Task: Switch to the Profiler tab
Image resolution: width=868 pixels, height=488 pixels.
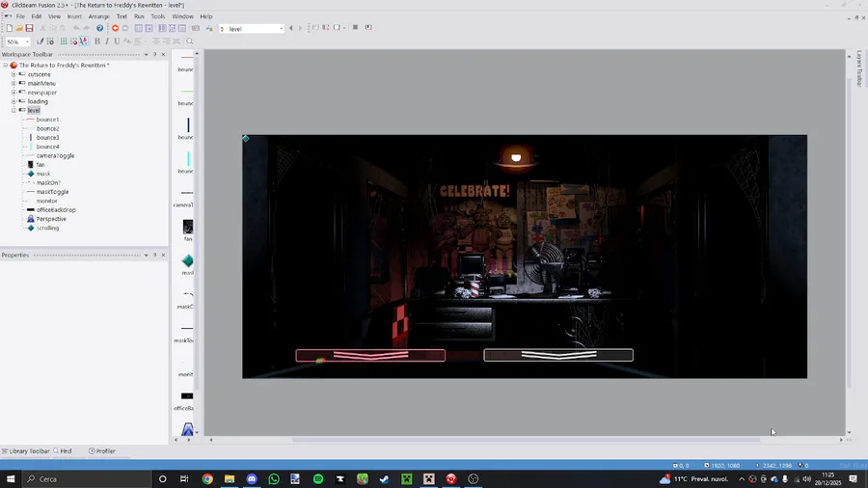Action: coord(102,451)
